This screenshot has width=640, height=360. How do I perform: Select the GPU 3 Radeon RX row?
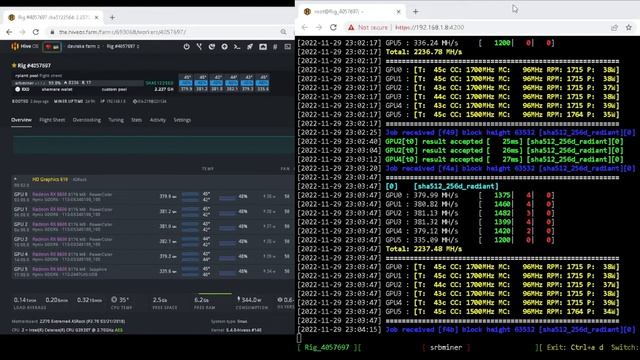point(153,242)
